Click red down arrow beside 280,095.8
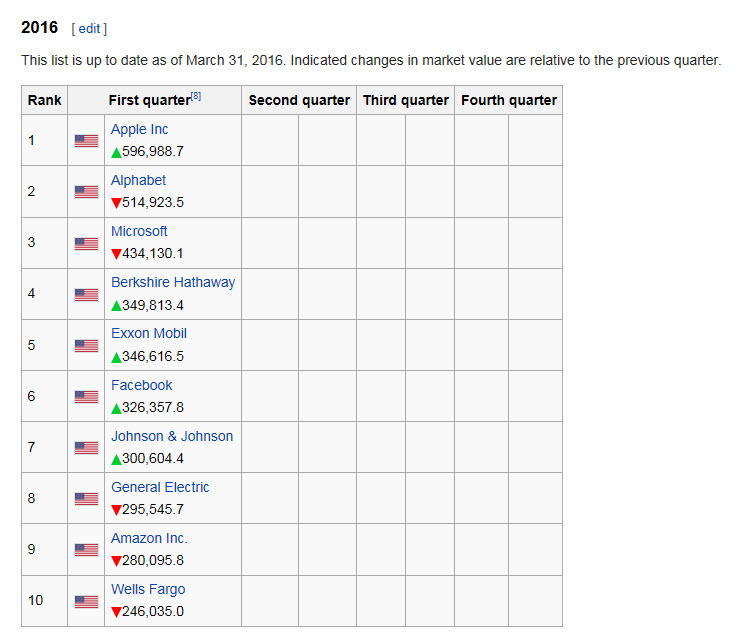The image size is (743, 634). pyautogui.click(x=116, y=562)
